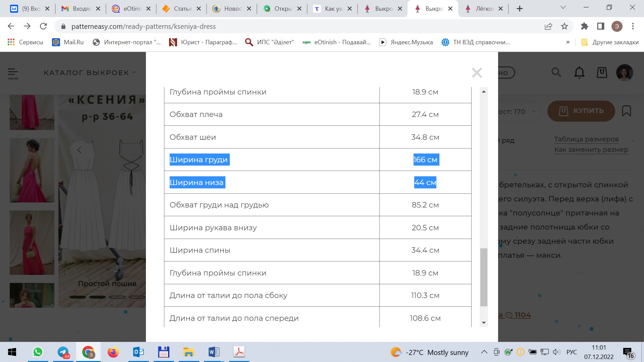Image resolution: width=644 pixels, height=362 pixels.
Task: Share this page via address bar icon
Action: [548, 26]
